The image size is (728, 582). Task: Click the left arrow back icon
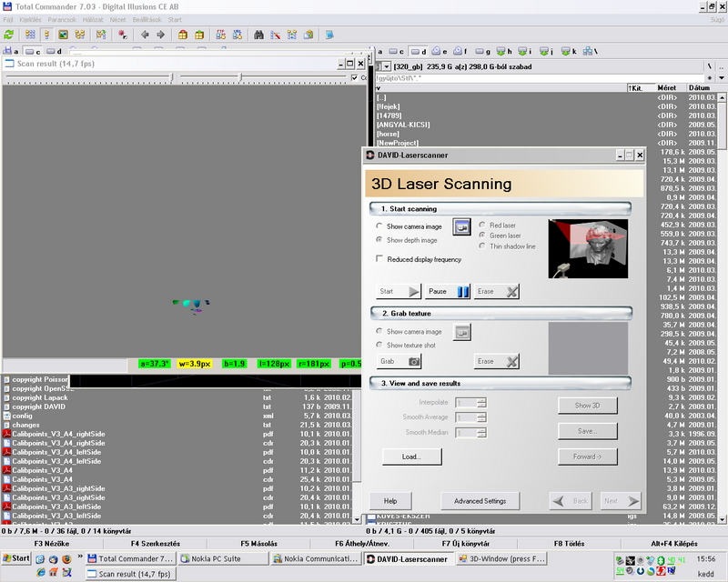pyautogui.click(x=144, y=35)
